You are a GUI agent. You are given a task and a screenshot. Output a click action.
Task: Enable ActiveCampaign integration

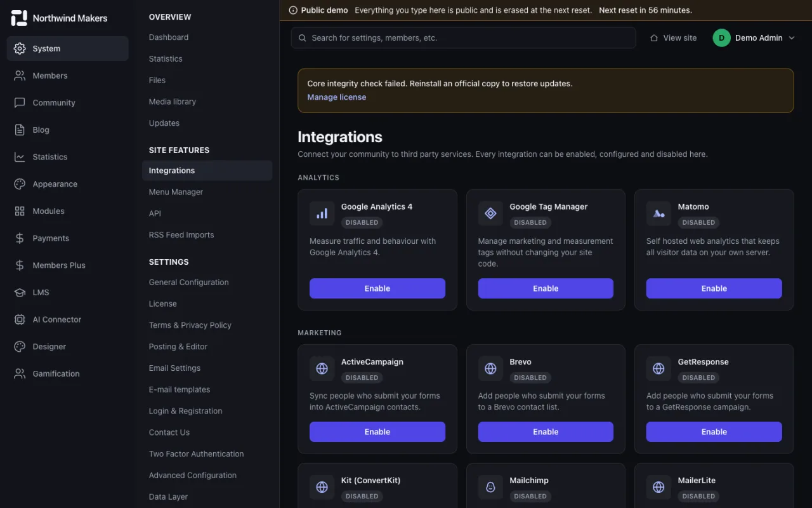[377, 432]
